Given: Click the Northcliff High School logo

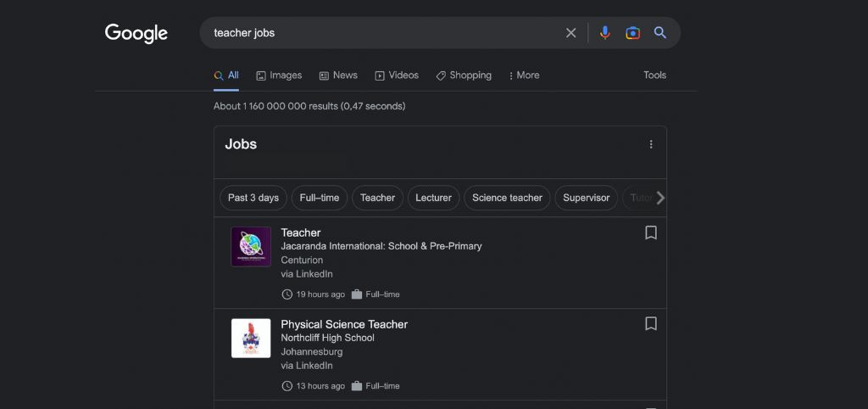Looking at the screenshot, I should coord(251,339).
